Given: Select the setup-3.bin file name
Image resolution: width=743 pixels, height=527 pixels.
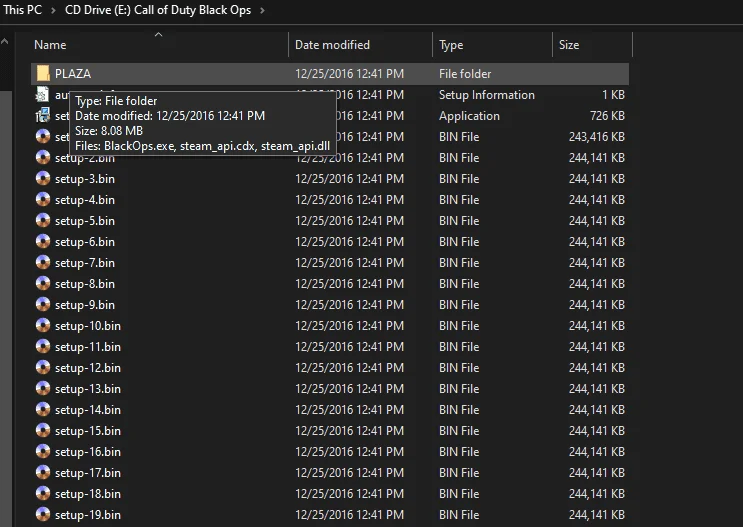Looking at the screenshot, I should [85, 179].
